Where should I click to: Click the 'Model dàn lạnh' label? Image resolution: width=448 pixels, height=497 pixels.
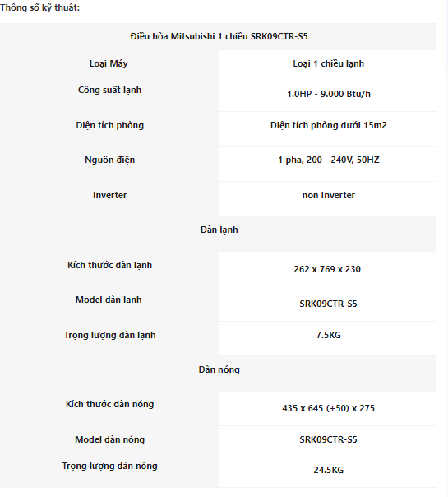coord(109,300)
